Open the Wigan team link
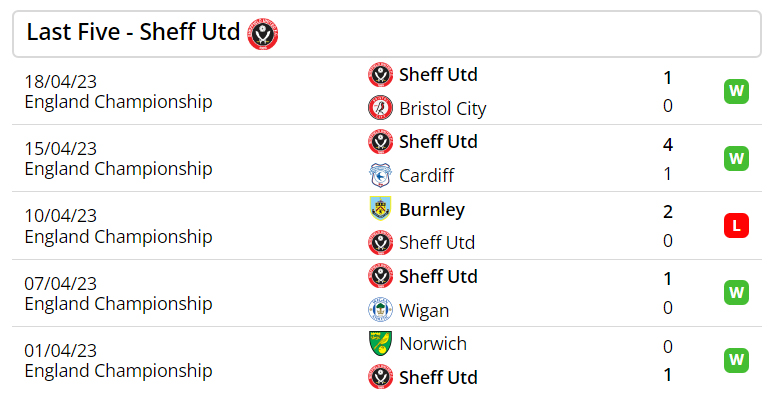 (x=424, y=311)
